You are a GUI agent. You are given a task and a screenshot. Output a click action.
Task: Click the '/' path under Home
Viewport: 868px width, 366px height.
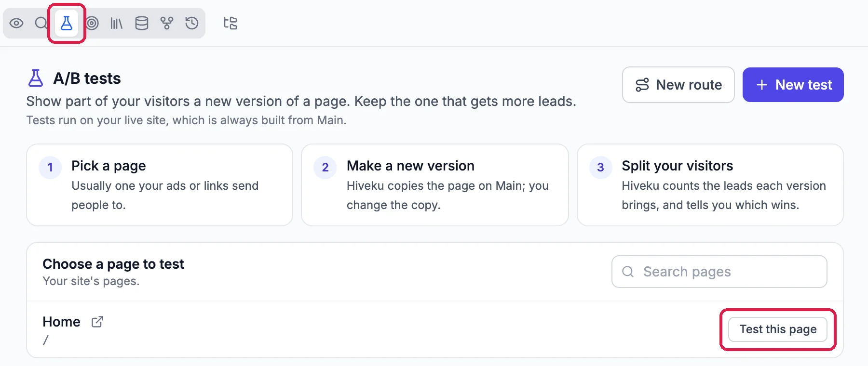pyautogui.click(x=46, y=340)
